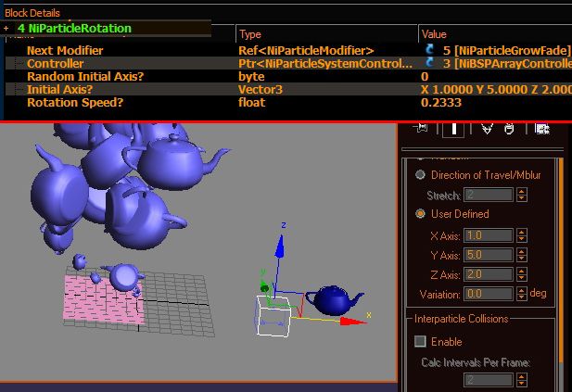572x392 pixels.
Task: Click the Z Axis value field
Action: 488,274
